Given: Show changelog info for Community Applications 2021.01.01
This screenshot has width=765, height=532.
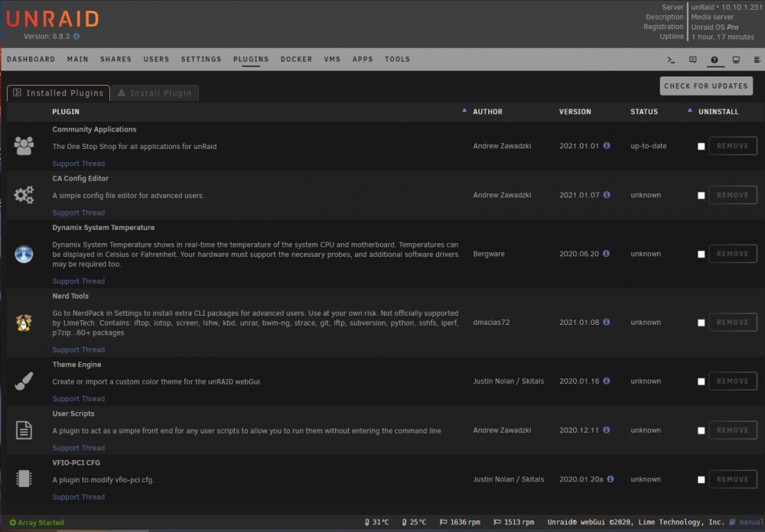Looking at the screenshot, I should pos(607,145).
